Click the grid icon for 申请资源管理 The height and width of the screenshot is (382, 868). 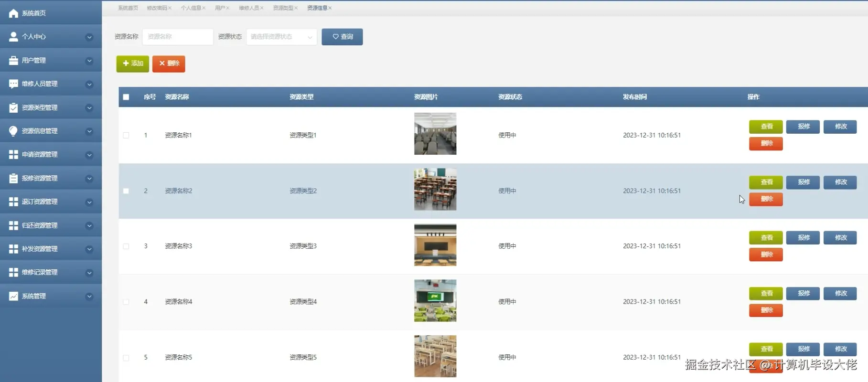click(x=13, y=155)
